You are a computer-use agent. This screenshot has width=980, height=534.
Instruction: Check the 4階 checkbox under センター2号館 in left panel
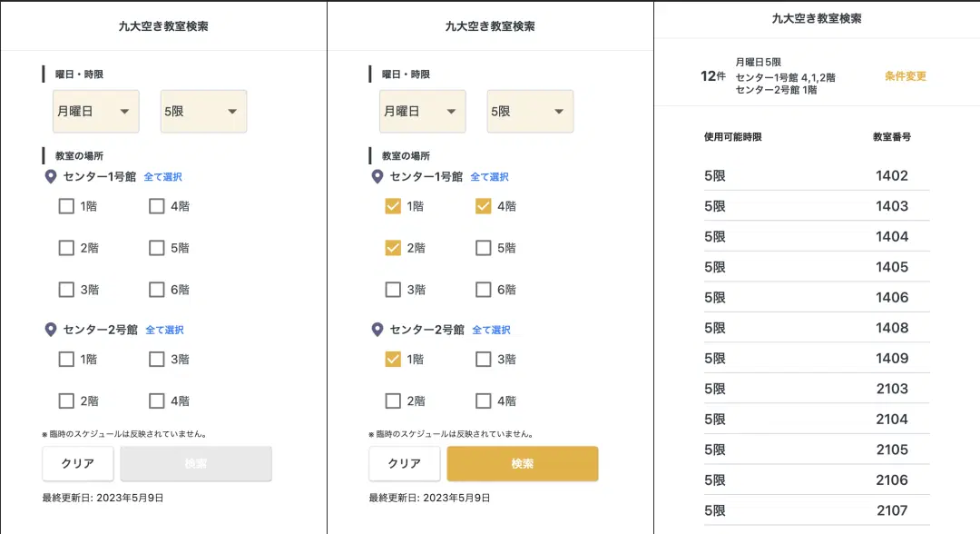coord(156,400)
